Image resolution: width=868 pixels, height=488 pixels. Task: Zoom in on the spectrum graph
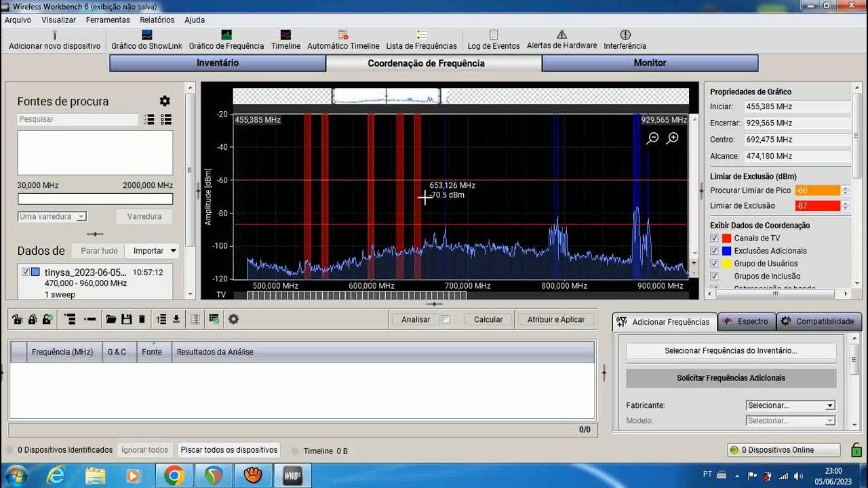[673, 138]
